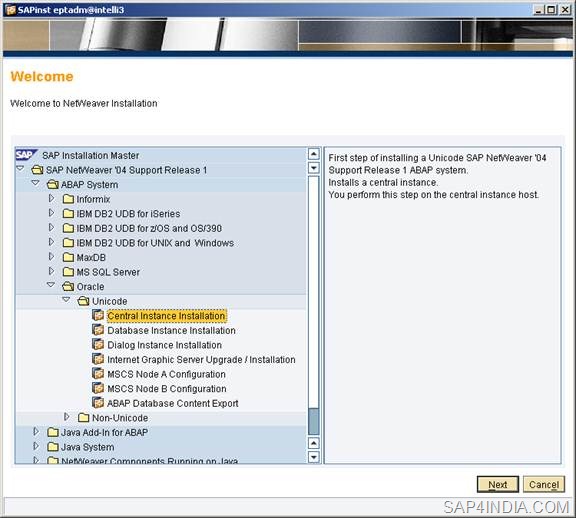Click the package icon beside Database Instance Installation
This screenshot has width=576, height=518.
(x=98, y=330)
